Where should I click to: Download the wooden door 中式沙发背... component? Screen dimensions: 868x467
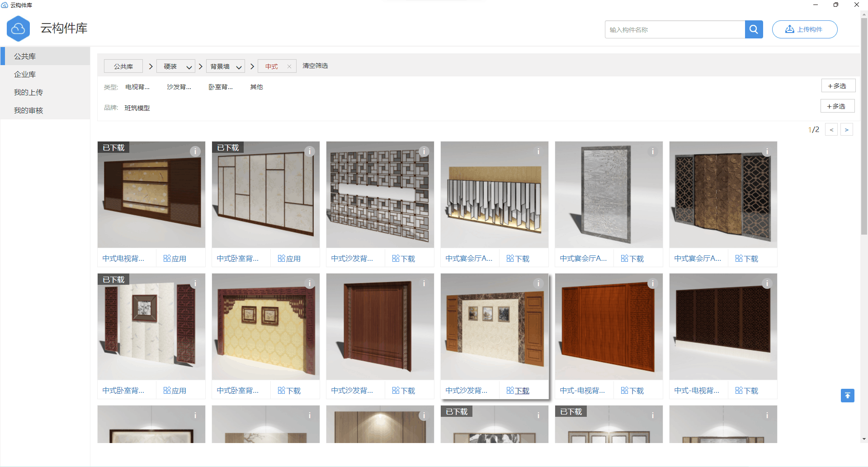point(404,391)
